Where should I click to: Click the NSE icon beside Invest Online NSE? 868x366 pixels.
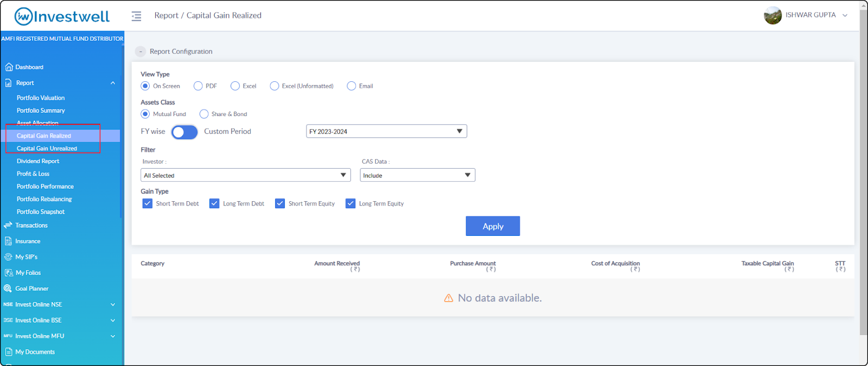8,304
